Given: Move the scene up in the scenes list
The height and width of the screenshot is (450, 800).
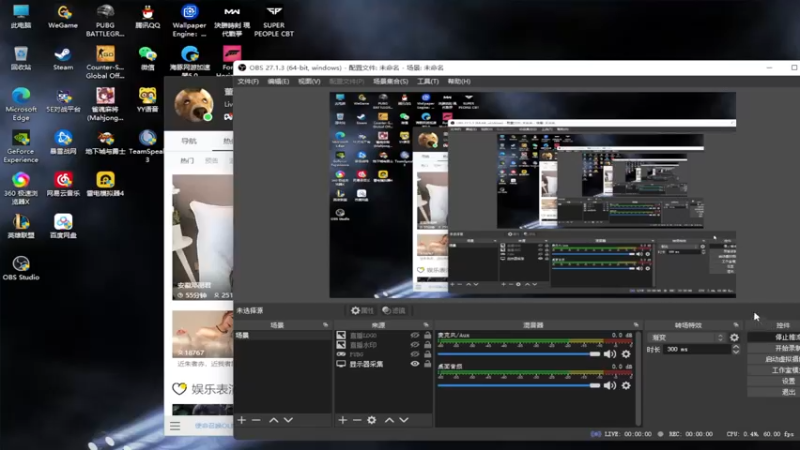Looking at the screenshot, I should click(x=274, y=420).
